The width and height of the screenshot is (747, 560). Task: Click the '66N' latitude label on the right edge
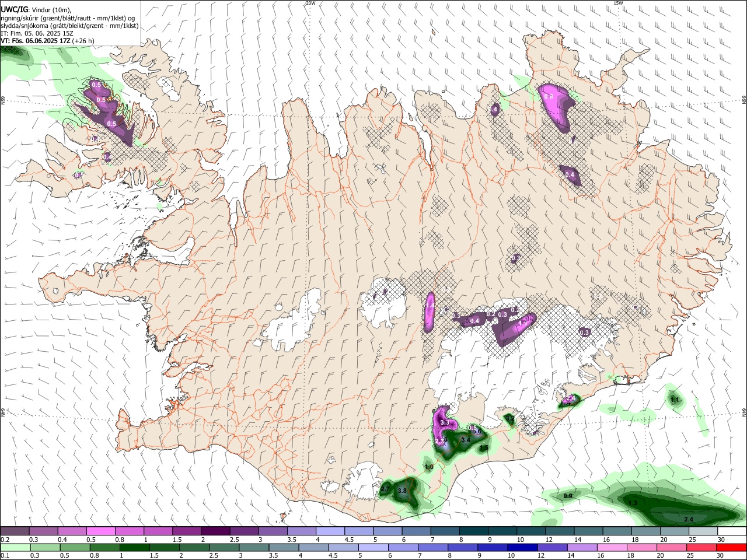click(x=744, y=101)
